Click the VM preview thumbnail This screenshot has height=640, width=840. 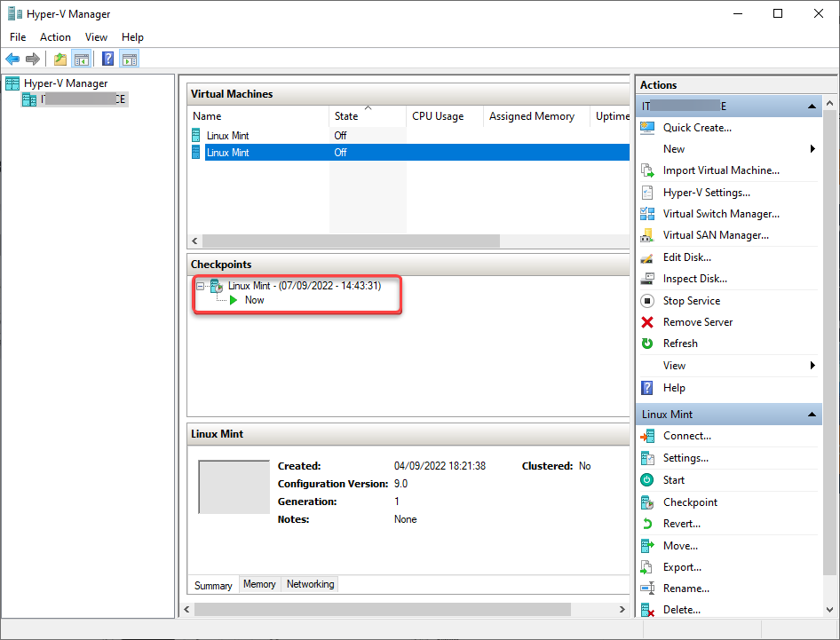tap(234, 486)
